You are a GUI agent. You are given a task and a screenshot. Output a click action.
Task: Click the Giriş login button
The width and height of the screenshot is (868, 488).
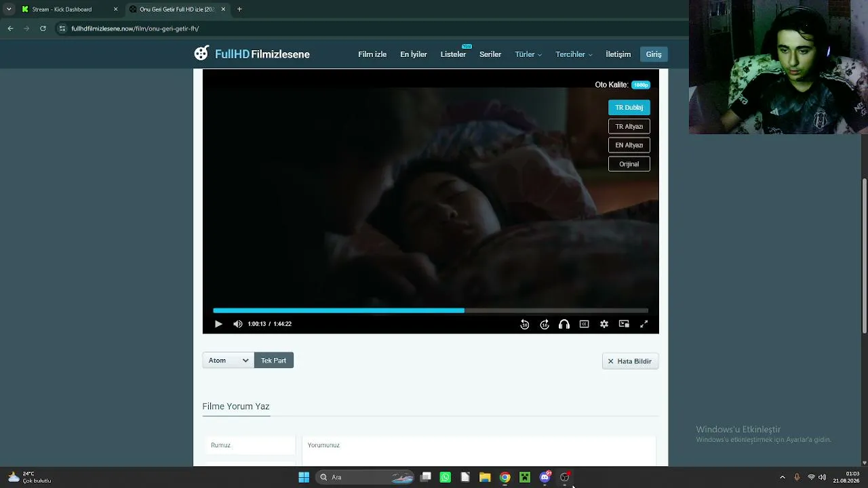(654, 54)
